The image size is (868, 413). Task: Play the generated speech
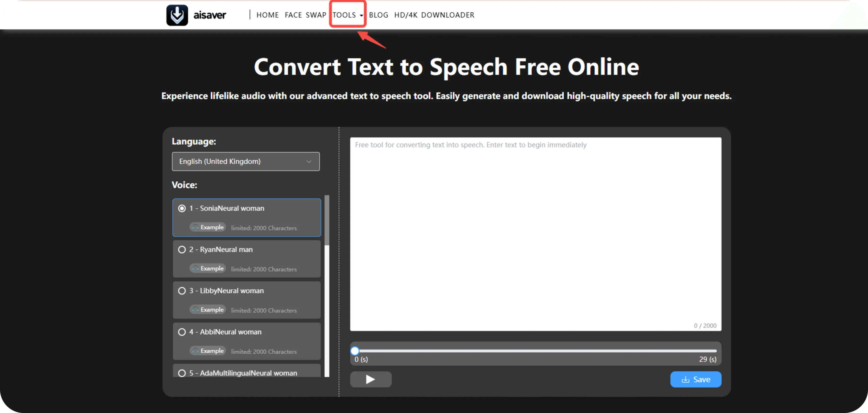(371, 379)
